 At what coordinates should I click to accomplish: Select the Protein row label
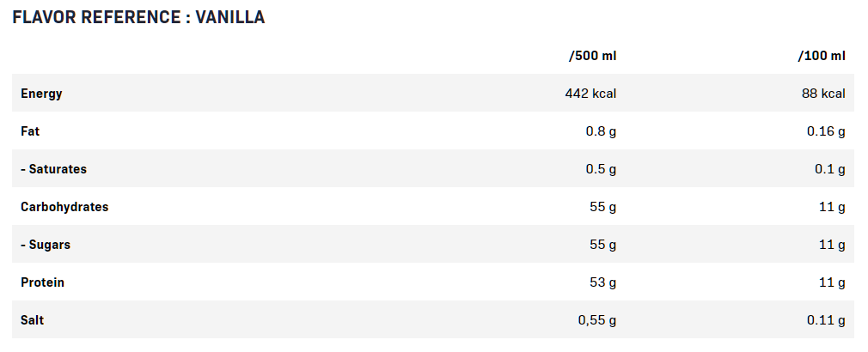coord(42,282)
